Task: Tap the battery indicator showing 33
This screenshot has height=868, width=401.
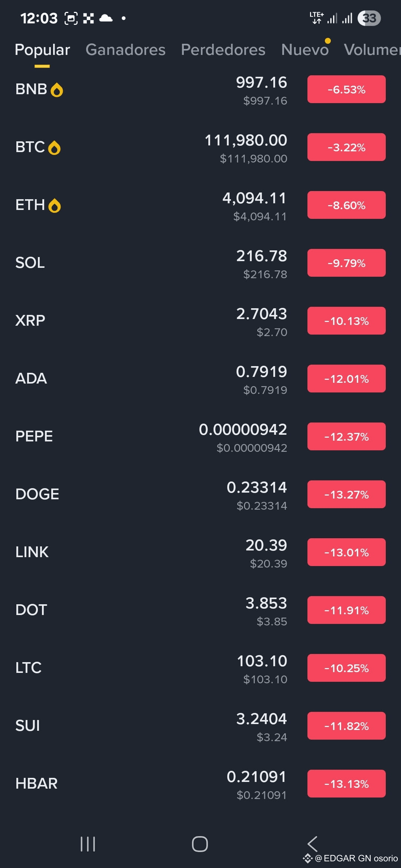Action: coord(369,18)
